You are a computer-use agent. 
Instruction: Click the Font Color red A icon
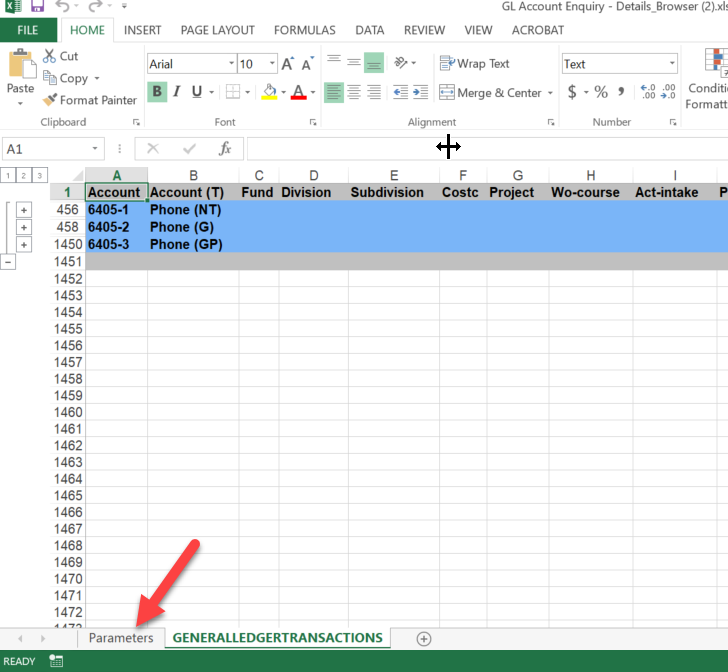pyautogui.click(x=299, y=92)
